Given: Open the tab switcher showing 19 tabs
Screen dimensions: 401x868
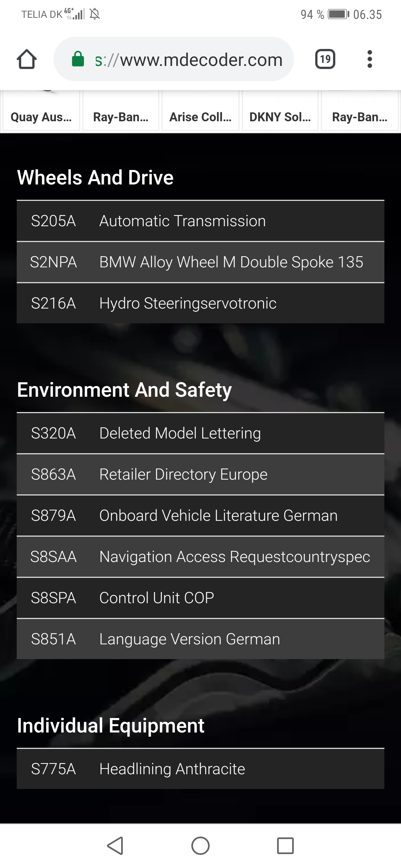Looking at the screenshot, I should [325, 59].
